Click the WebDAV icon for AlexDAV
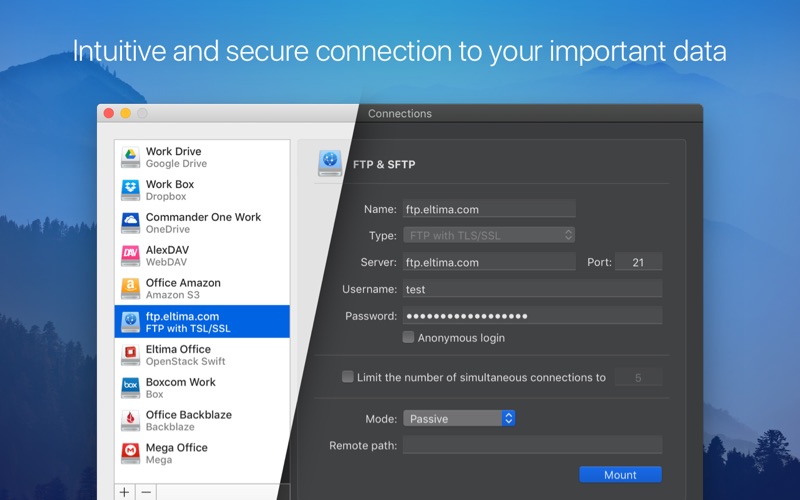This screenshot has height=500, width=800. pyautogui.click(x=131, y=256)
